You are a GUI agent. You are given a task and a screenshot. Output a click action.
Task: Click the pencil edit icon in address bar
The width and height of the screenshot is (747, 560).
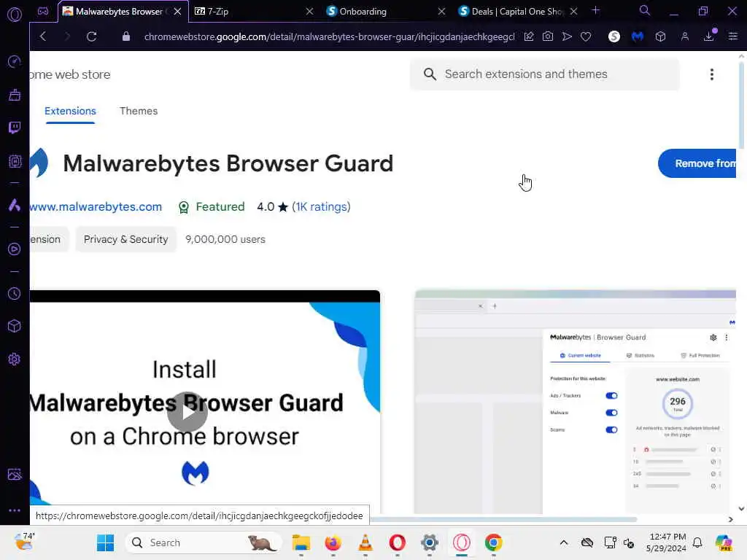pyautogui.click(x=529, y=36)
